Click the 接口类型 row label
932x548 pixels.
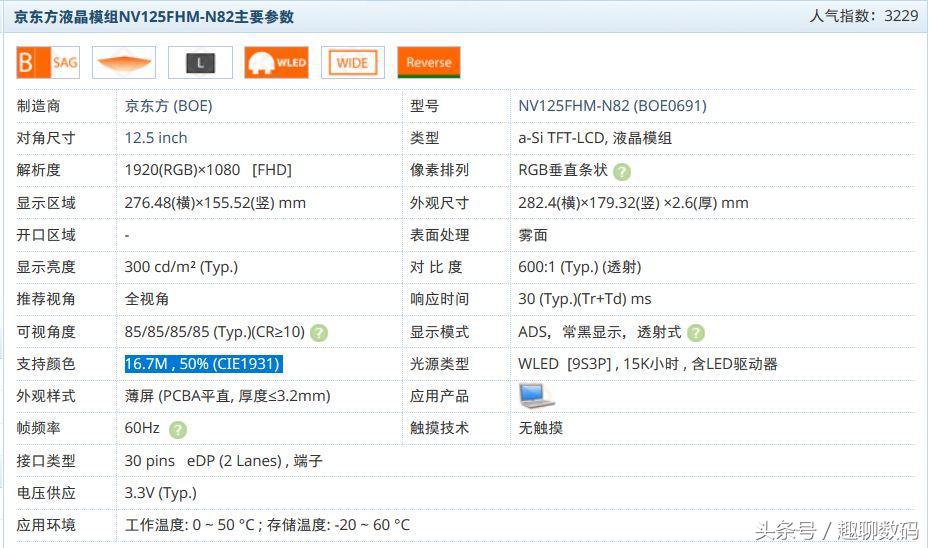point(46,461)
